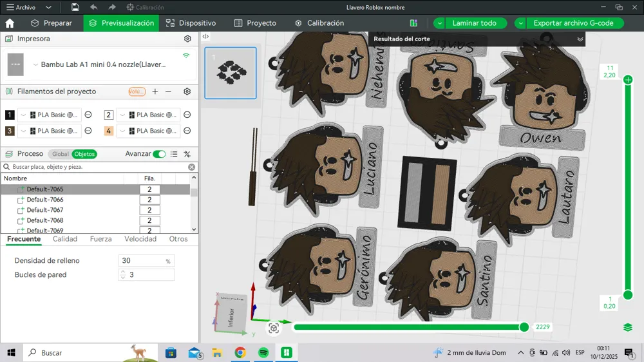Open layers view icon at bottom right
The height and width of the screenshot is (362, 644).
point(627,327)
